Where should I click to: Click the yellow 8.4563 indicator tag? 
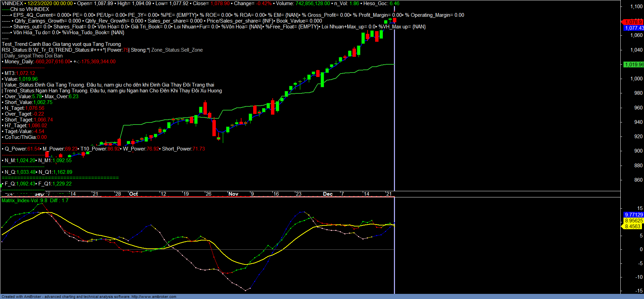point(632,226)
